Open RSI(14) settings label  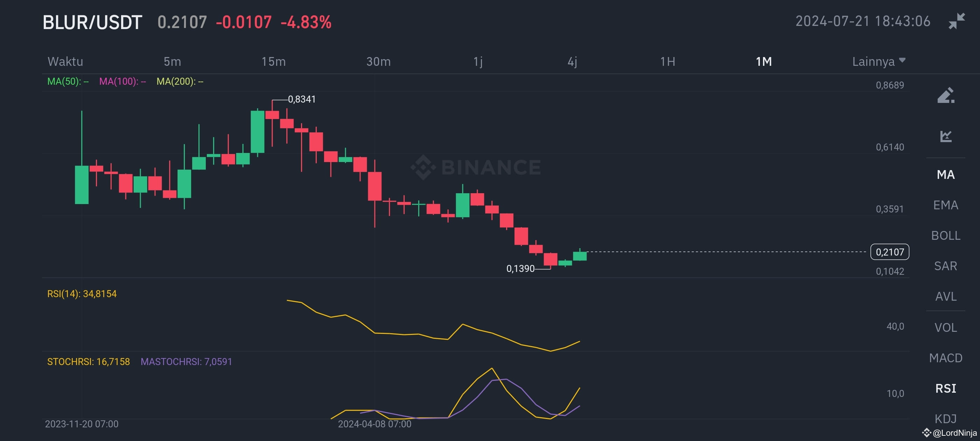click(82, 293)
